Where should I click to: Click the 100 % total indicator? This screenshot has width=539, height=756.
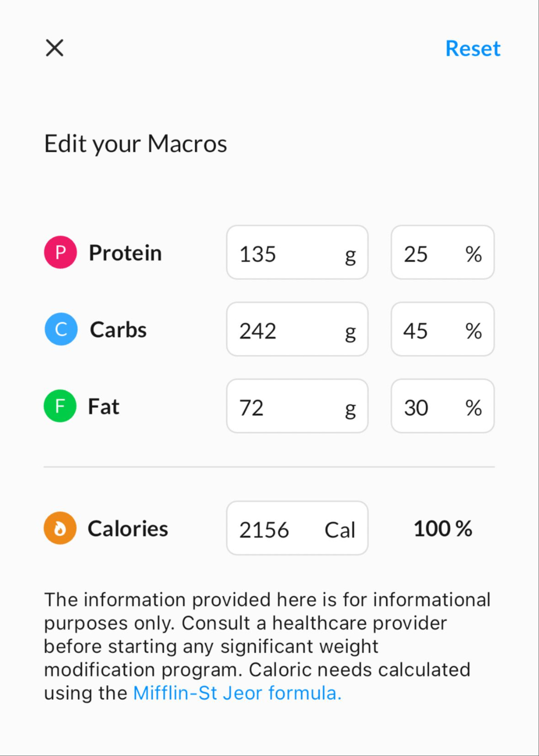(x=442, y=529)
